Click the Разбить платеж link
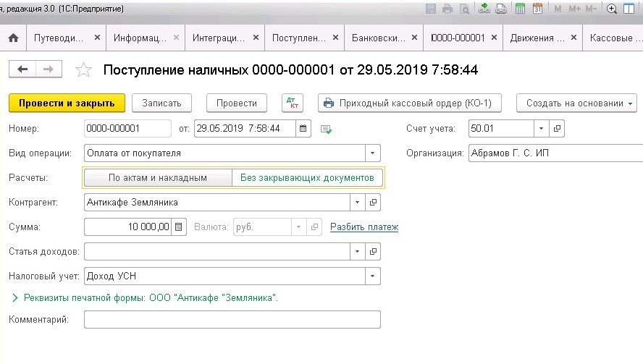Image resolution: width=643 pixels, height=364 pixels. coord(364,227)
